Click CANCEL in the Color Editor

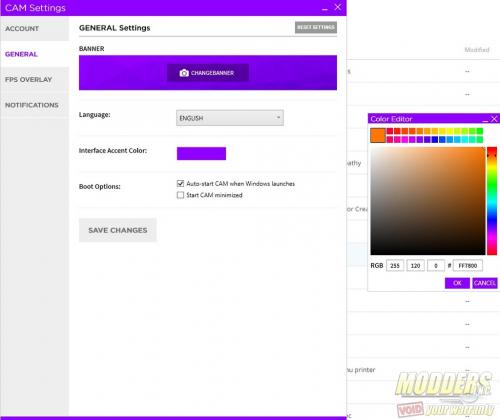485,283
